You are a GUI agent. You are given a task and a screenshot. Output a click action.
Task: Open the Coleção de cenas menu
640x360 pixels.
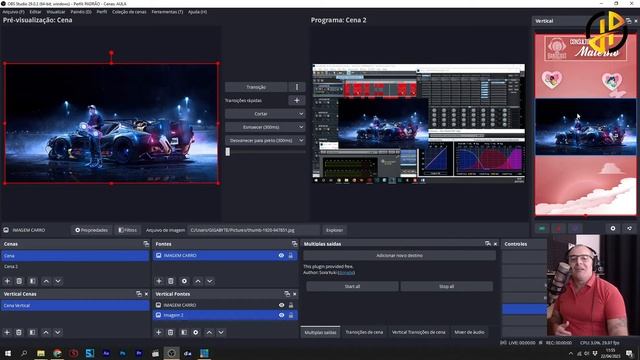pos(129,12)
